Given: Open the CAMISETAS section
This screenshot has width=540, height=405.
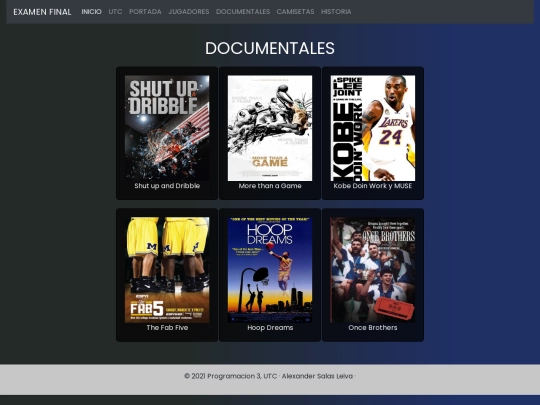Looking at the screenshot, I should (295, 12).
